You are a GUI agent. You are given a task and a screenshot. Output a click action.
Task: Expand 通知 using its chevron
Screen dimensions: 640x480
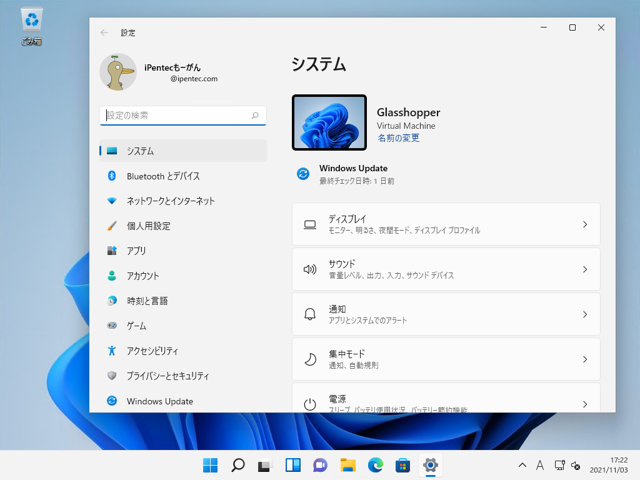(585, 314)
